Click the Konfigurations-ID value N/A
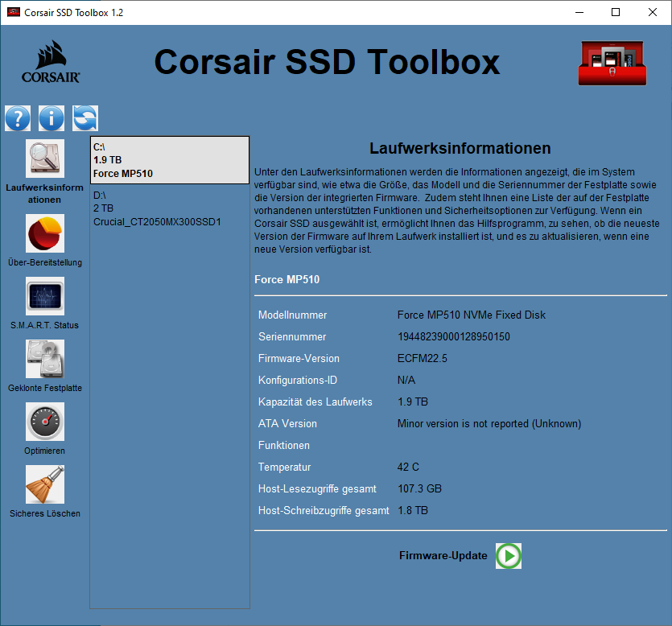This screenshot has width=672, height=626. point(406,380)
